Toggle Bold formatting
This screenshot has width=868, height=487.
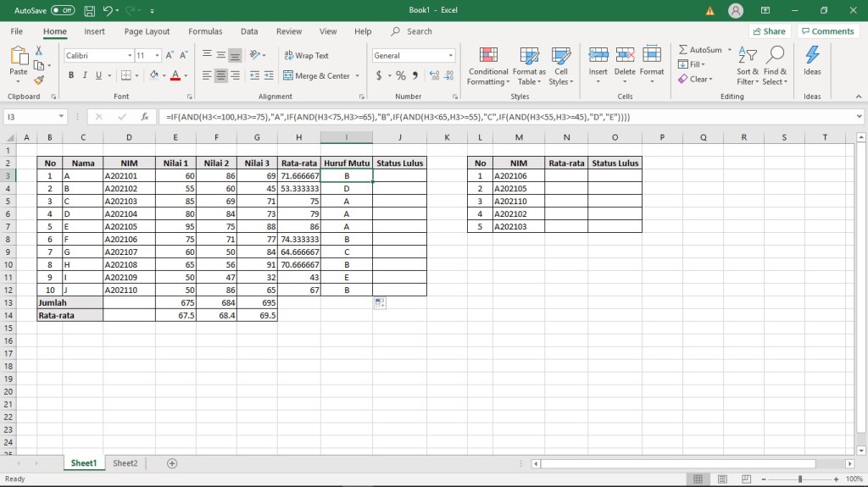click(71, 75)
